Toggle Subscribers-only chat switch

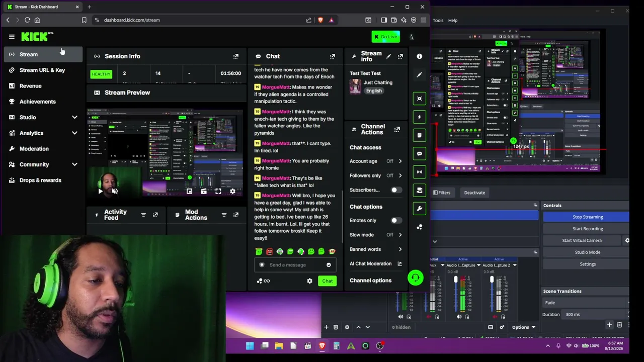click(395, 190)
